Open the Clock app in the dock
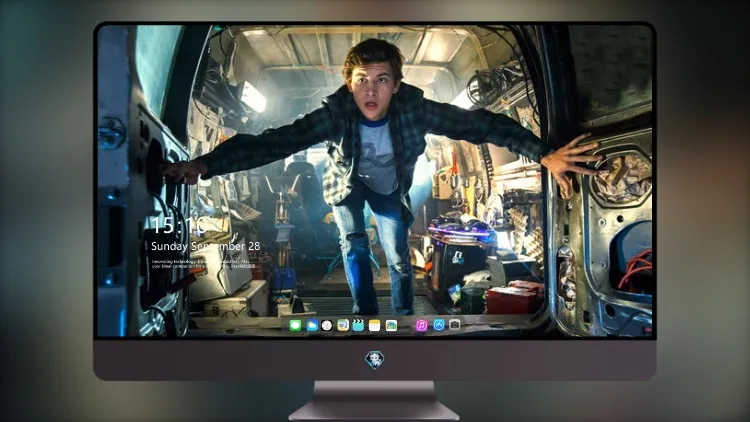750x422 pixels. click(x=327, y=326)
